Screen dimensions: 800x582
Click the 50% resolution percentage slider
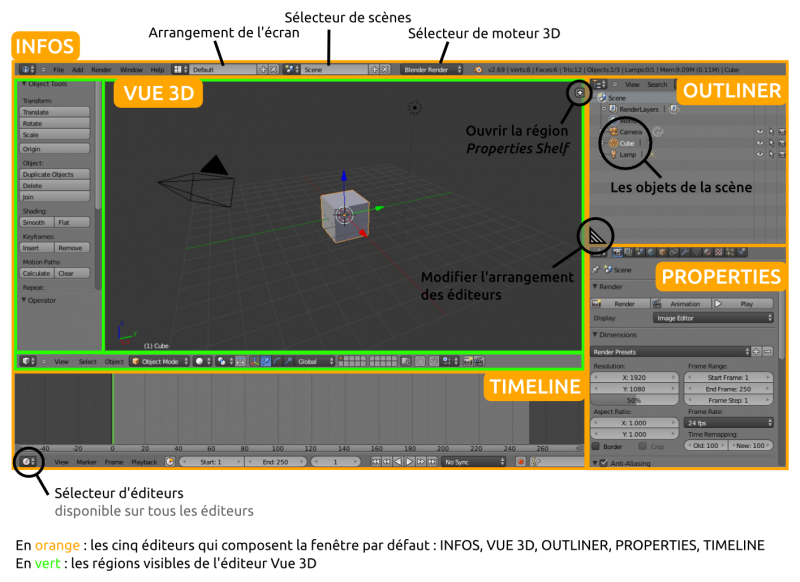(x=634, y=400)
